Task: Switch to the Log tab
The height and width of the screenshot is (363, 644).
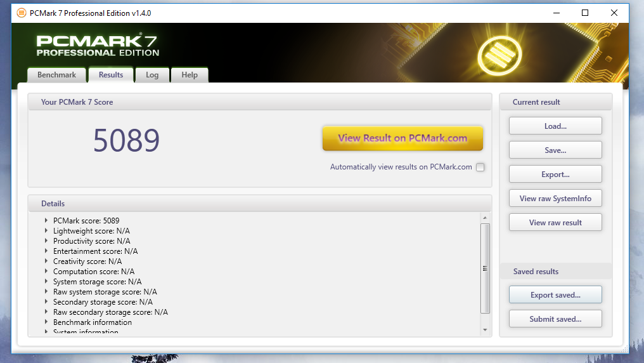Action: (x=152, y=75)
